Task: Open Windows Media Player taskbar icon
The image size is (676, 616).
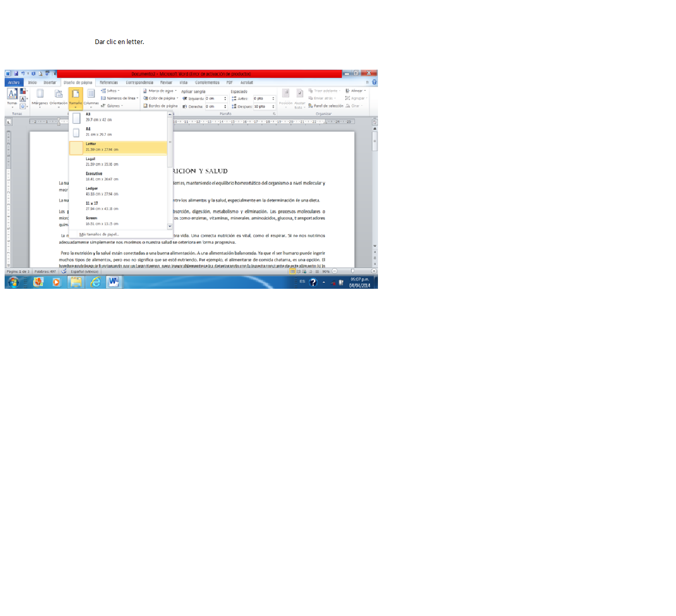Action: 56,282
